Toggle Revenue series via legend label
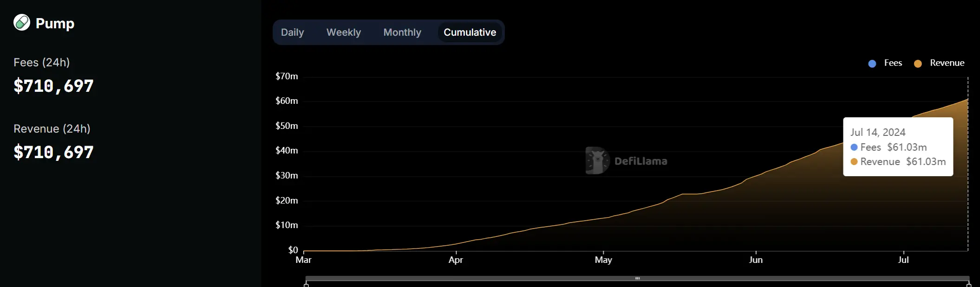980x287 pixels. (947, 63)
